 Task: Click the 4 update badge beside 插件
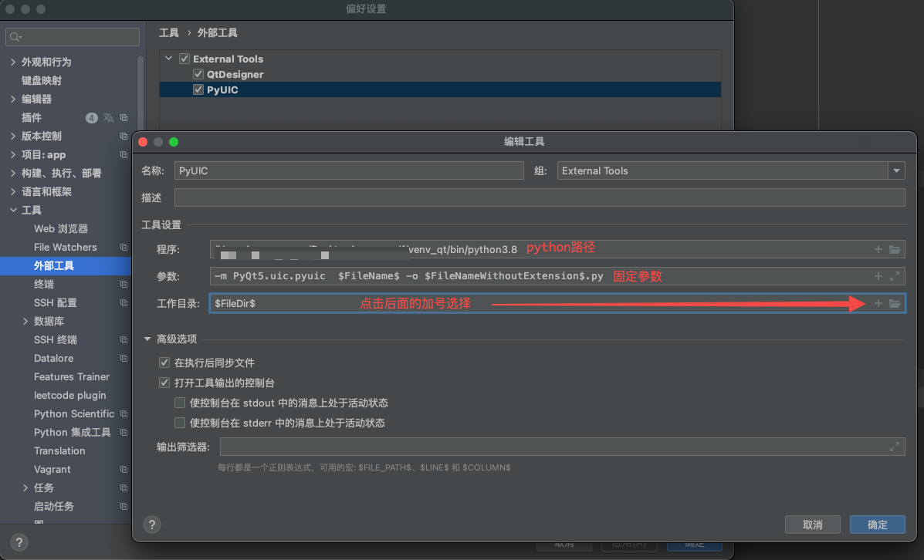click(91, 118)
